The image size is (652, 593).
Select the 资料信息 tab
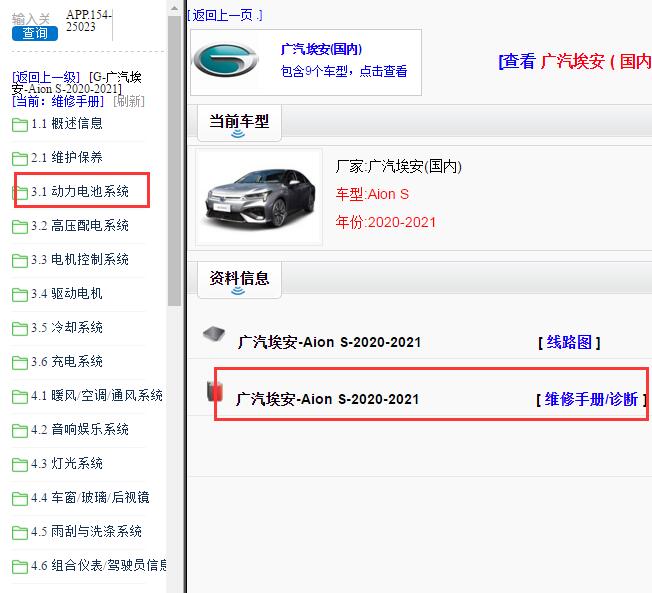tap(239, 279)
